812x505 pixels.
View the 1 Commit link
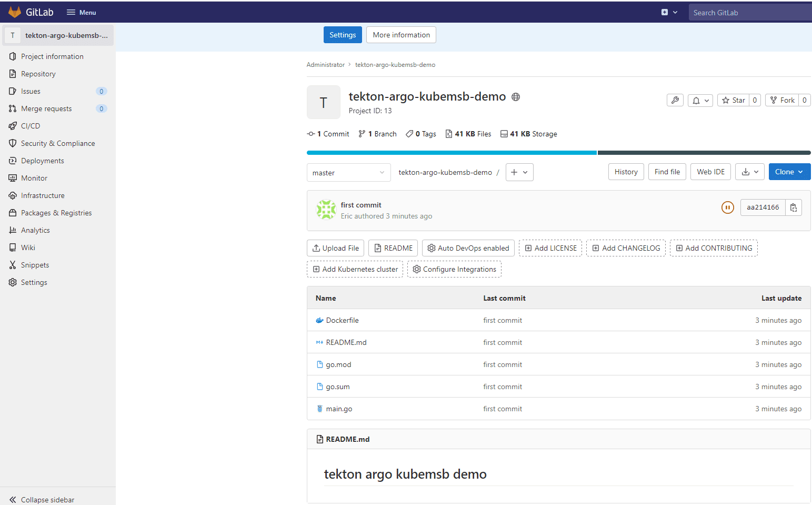[x=328, y=134]
